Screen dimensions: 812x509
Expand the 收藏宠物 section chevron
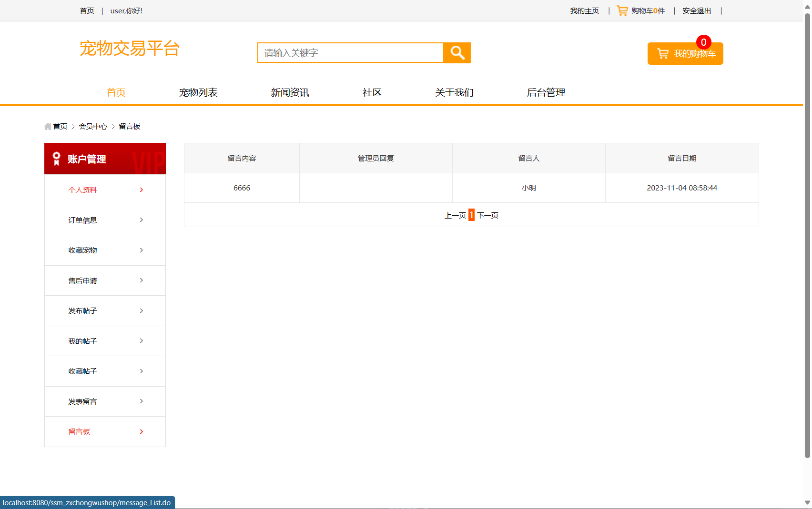click(141, 250)
